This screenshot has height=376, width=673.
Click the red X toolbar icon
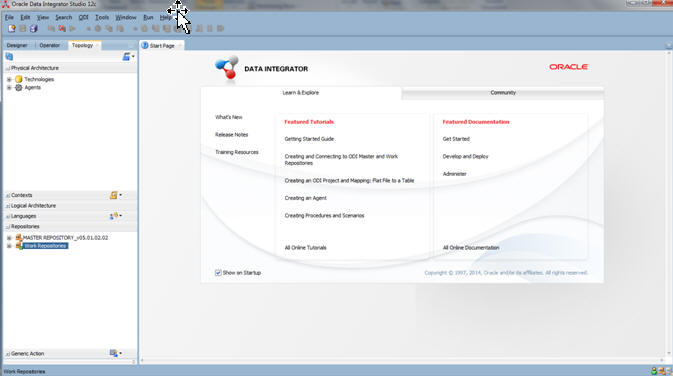62,28
